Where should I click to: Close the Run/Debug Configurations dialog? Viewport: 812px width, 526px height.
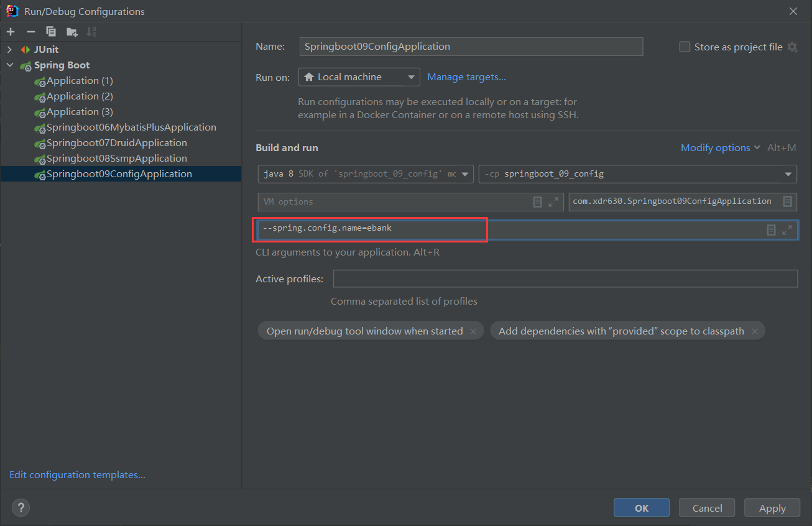click(x=793, y=11)
